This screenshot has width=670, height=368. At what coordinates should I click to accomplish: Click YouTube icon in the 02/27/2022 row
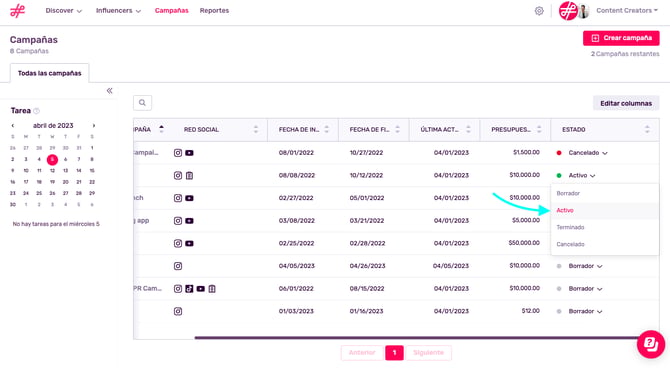[x=189, y=198]
